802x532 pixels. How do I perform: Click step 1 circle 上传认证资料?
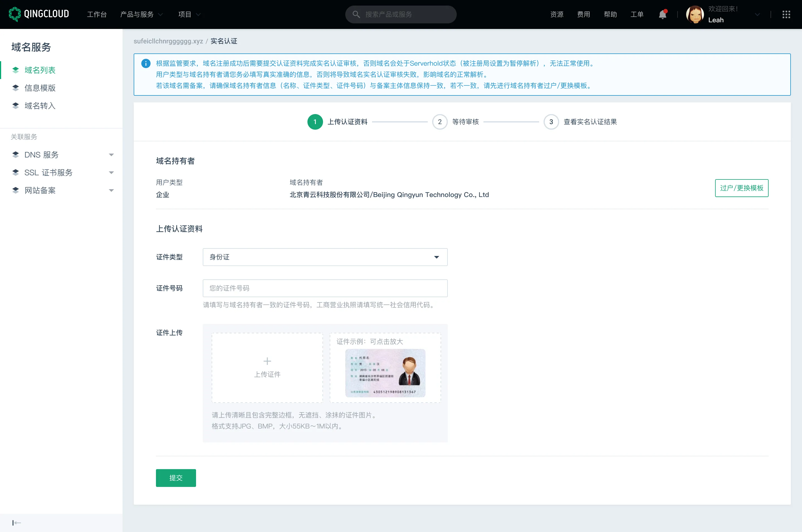[x=315, y=122]
